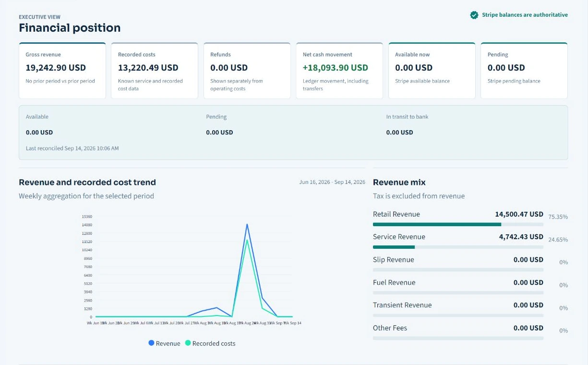Click 'Tax is excluded from revenue' note

coord(419,196)
